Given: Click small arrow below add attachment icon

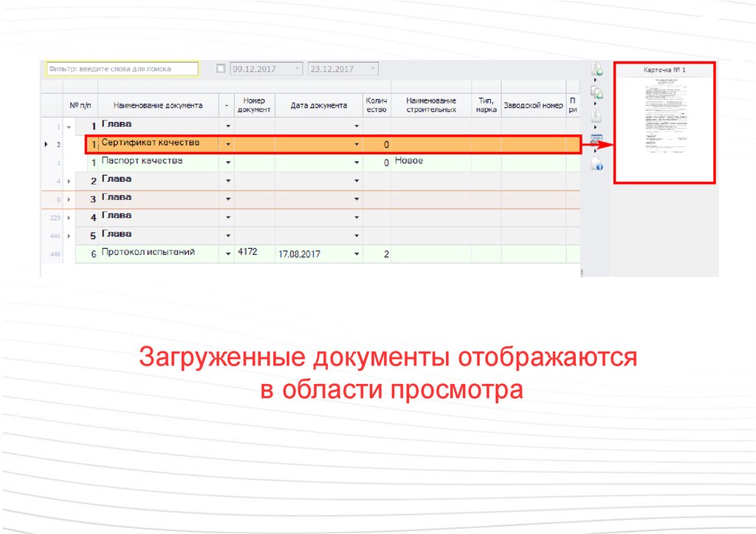Looking at the screenshot, I should point(594,81).
